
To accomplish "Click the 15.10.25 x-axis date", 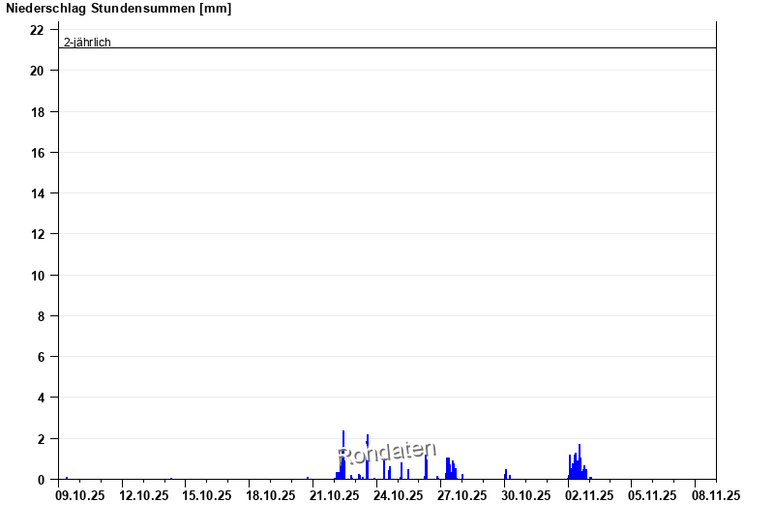I will point(207,495).
